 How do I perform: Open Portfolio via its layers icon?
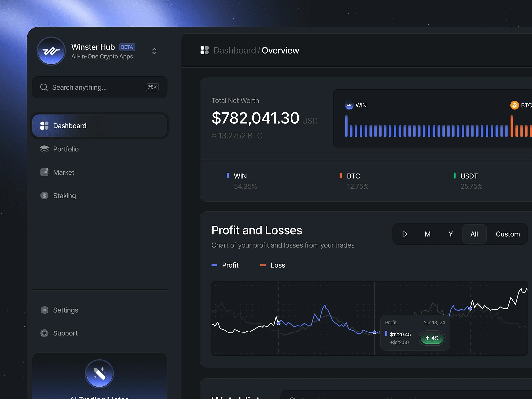[x=44, y=149]
